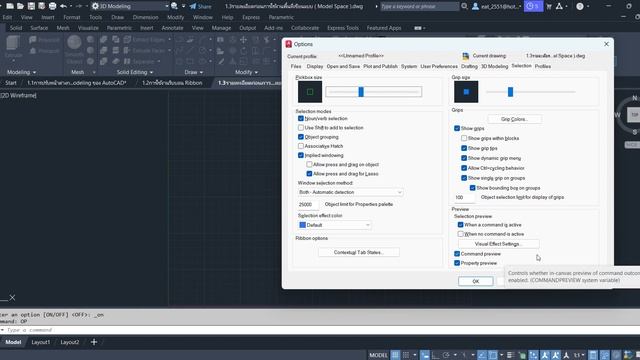
Task: Toggle Property preview checkbox
Action: tap(457, 263)
